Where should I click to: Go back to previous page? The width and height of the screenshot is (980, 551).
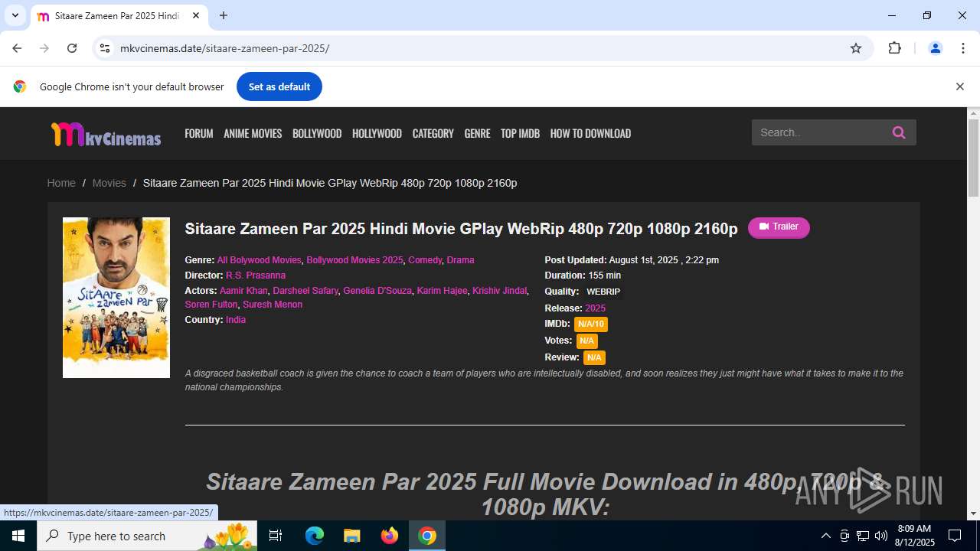coord(17,48)
